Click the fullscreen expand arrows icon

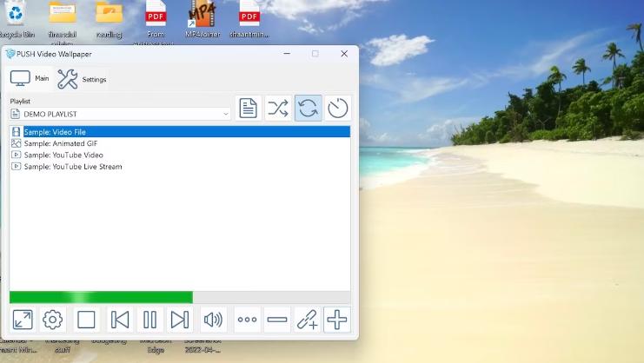coord(23,320)
